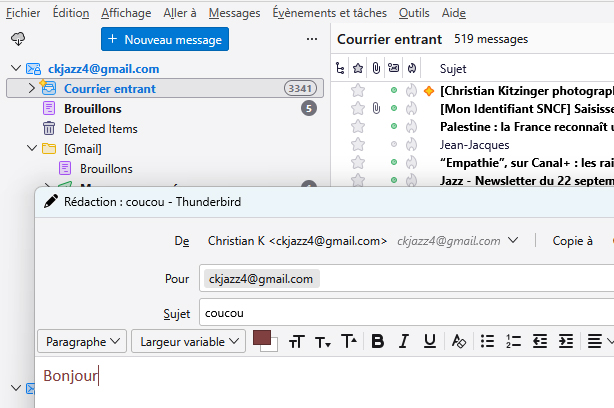Collapse the ckjazz4@gmail.com account tree
This screenshot has width=614, height=408.
click(x=16, y=69)
